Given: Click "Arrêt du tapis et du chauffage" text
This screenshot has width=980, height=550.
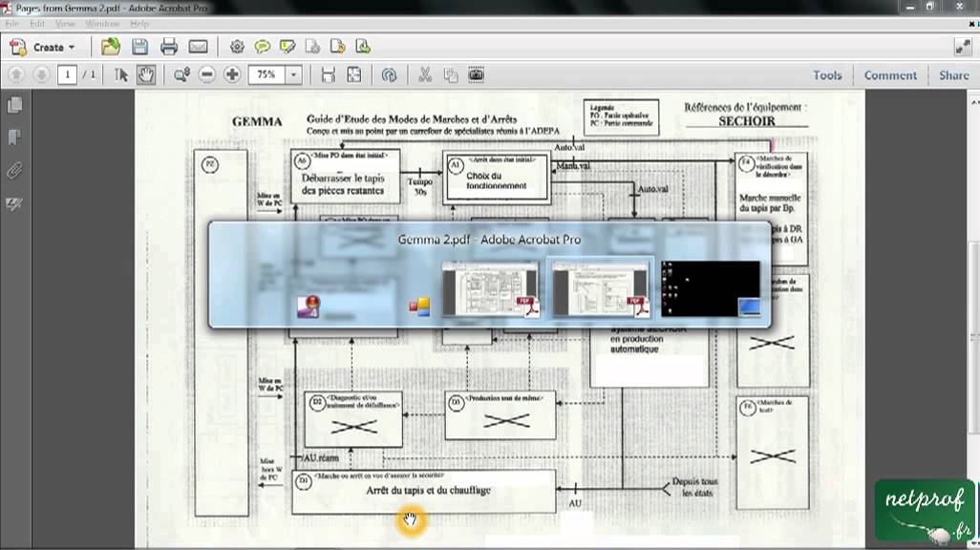Looking at the screenshot, I should [428, 491].
